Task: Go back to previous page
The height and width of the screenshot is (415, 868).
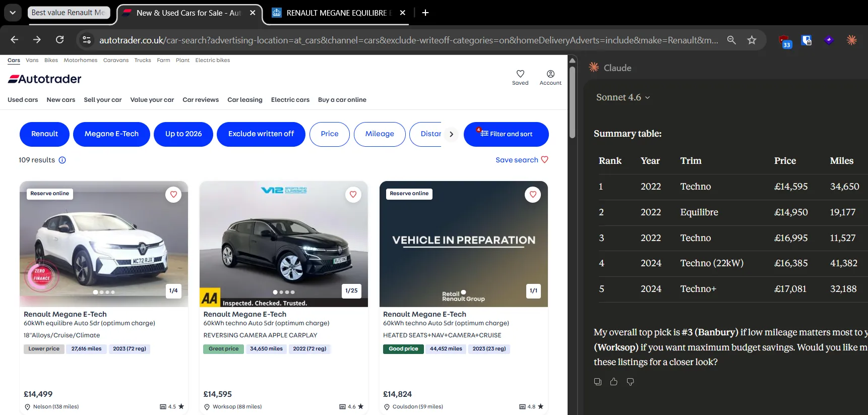Action: pos(15,40)
